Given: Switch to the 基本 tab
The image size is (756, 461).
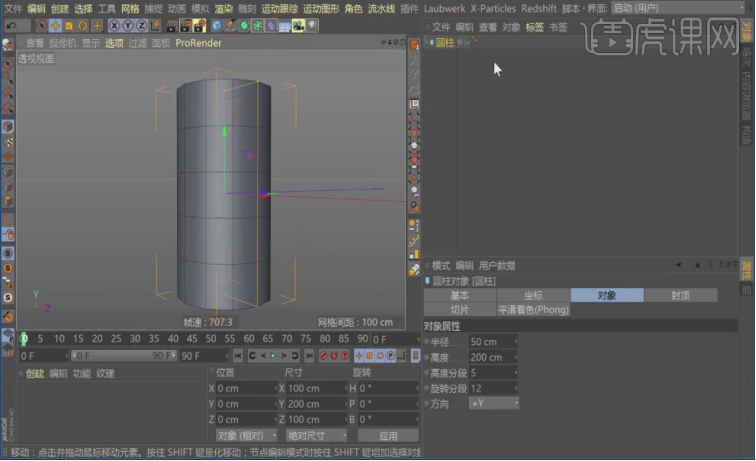Looking at the screenshot, I should click(459, 295).
